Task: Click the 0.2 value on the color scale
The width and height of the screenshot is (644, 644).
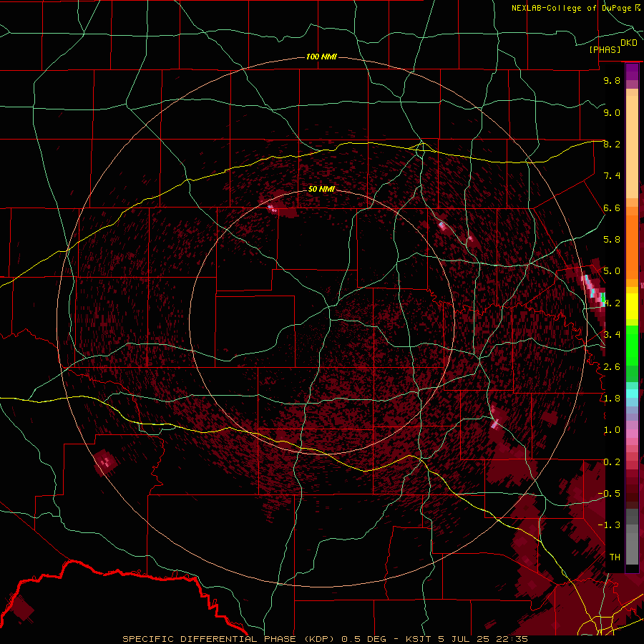Action: click(612, 462)
